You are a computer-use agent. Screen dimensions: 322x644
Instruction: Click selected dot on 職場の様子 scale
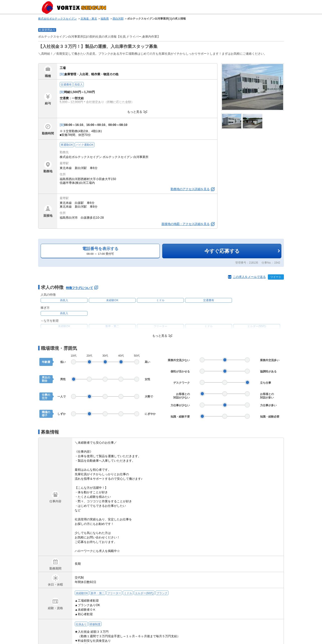89,414
